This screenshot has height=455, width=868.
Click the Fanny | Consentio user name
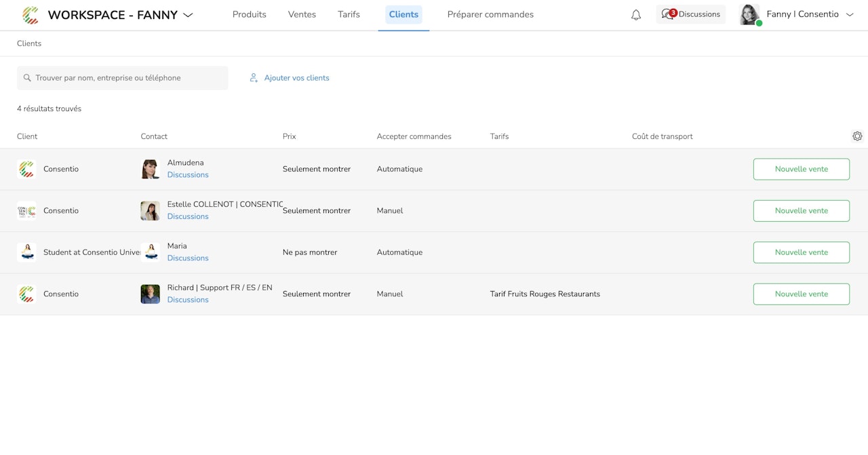(x=803, y=14)
